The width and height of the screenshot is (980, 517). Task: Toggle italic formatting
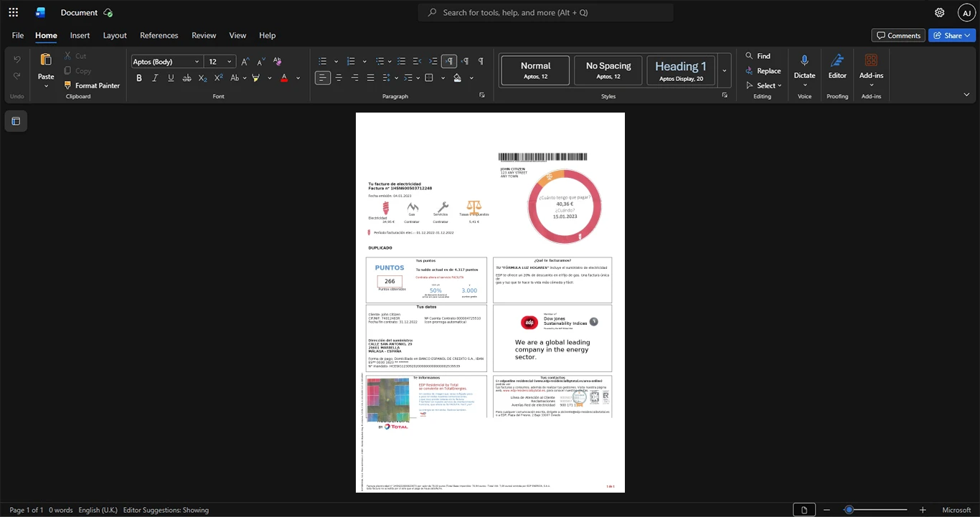155,78
